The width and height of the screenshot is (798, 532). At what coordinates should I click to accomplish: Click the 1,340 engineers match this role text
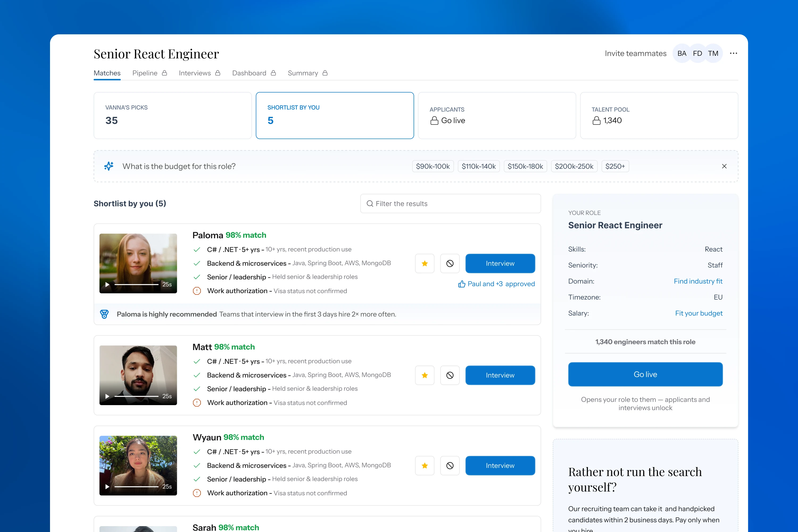tap(645, 342)
